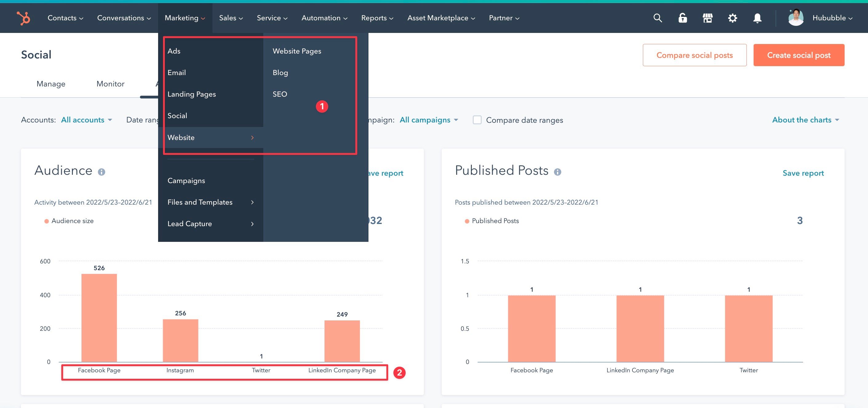This screenshot has width=868, height=408.
Task: Select Social in the Marketing menu
Action: click(211, 116)
